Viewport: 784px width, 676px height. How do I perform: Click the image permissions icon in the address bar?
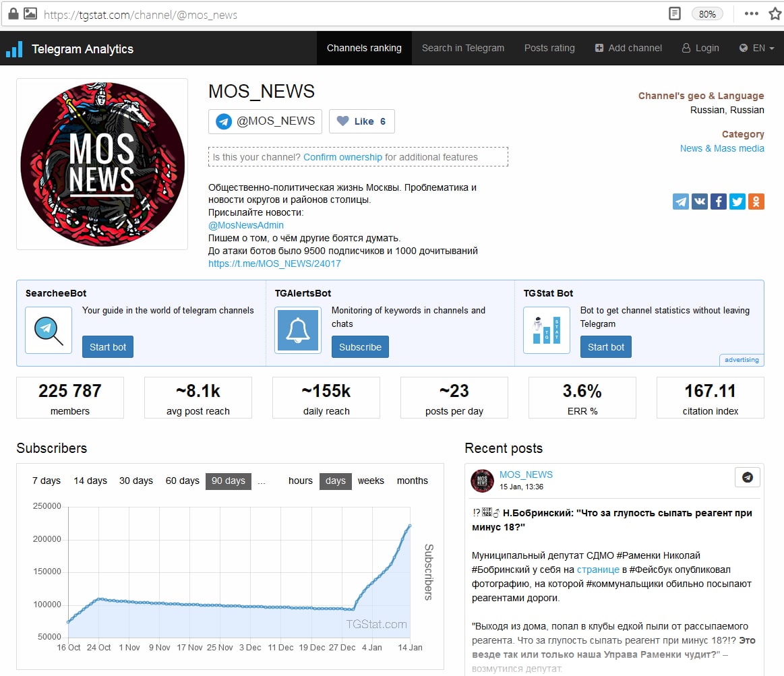[x=30, y=13]
